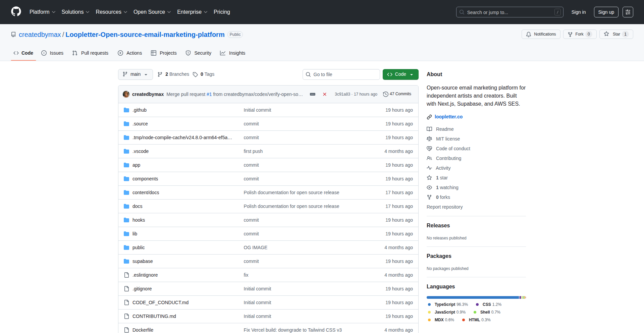Viewport: 644px width, 333px height.
Task: Click the Code of conduct heart icon
Action: pyautogui.click(x=429, y=149)
